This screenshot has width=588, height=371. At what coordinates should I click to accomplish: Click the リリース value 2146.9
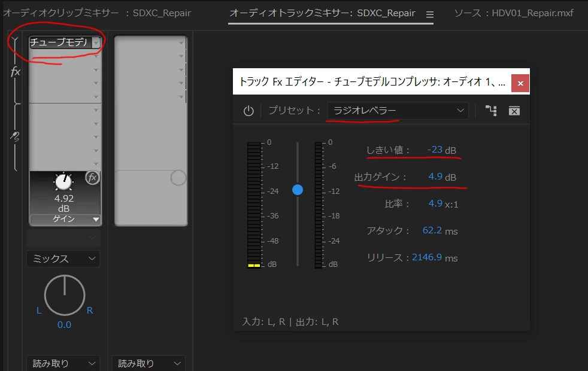point(427,257)
